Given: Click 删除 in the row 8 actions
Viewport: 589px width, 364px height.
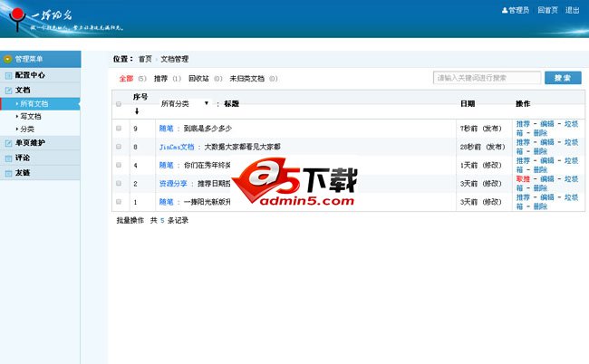Looking at the screenshot, I should 541,151.
